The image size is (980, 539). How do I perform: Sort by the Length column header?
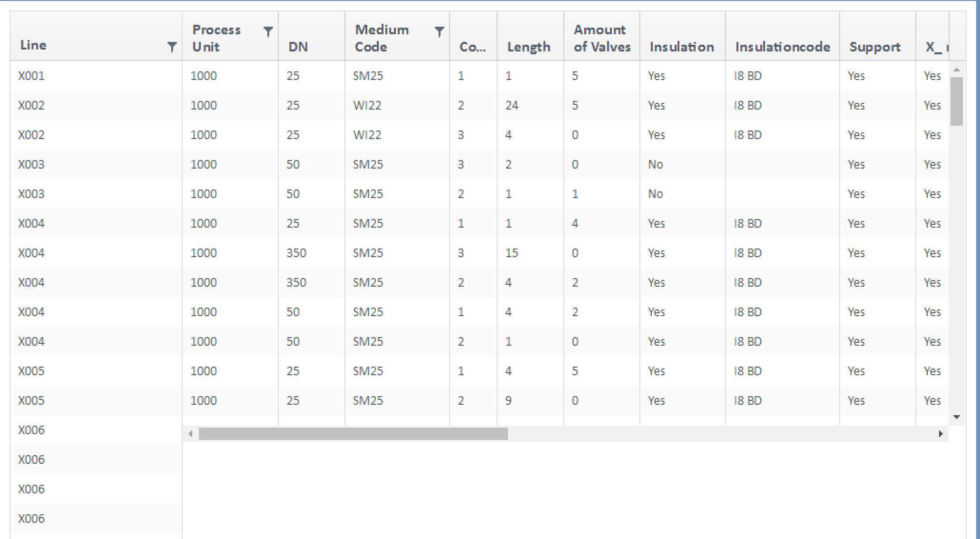pos(529,47)
